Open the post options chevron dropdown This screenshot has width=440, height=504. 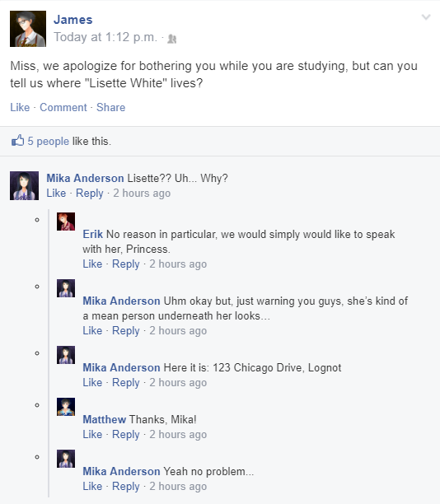pyautogui.click(x=426, y=17)
